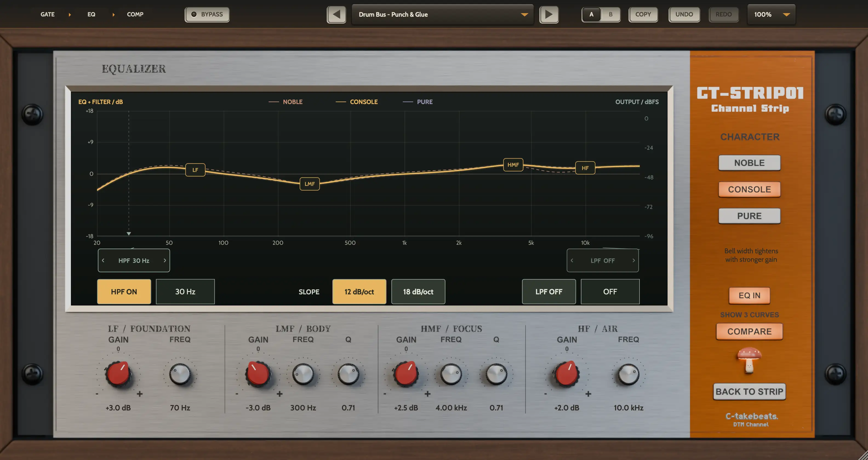Toggle the EQ IN button
This screenshot has height=460, width=868.
pyautogui.click(x=749, y=295)
